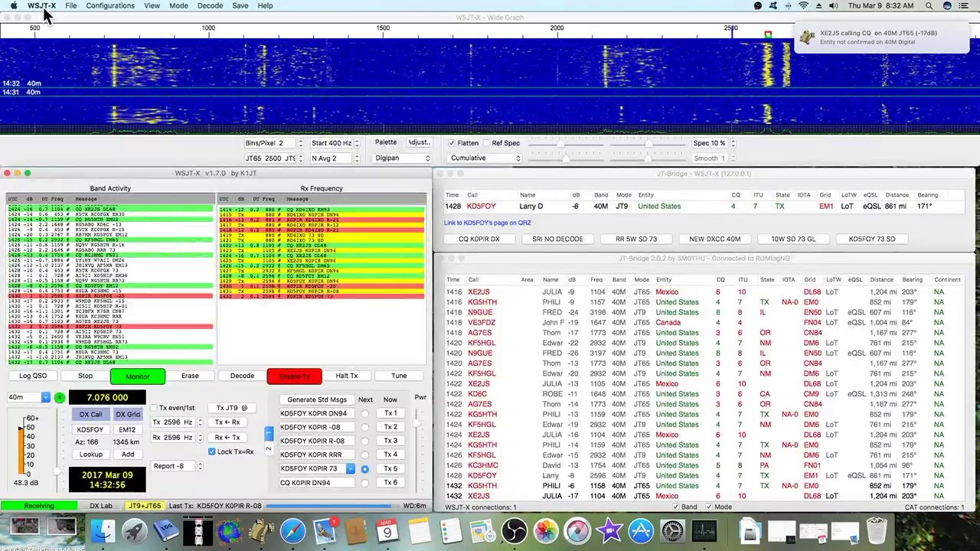Open Safari compass icon in dock
The width and height of the screenshot is (980, 551).
click(x=292, y=530)
